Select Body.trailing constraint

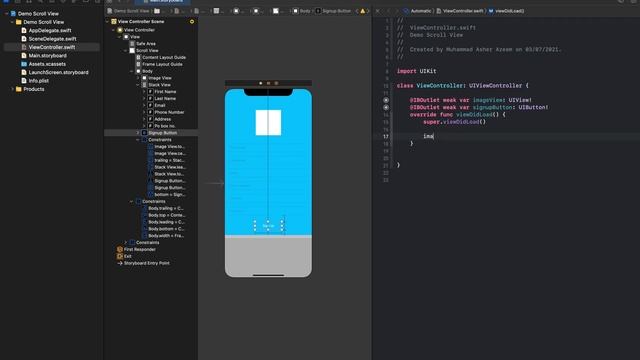coord(166,208)
